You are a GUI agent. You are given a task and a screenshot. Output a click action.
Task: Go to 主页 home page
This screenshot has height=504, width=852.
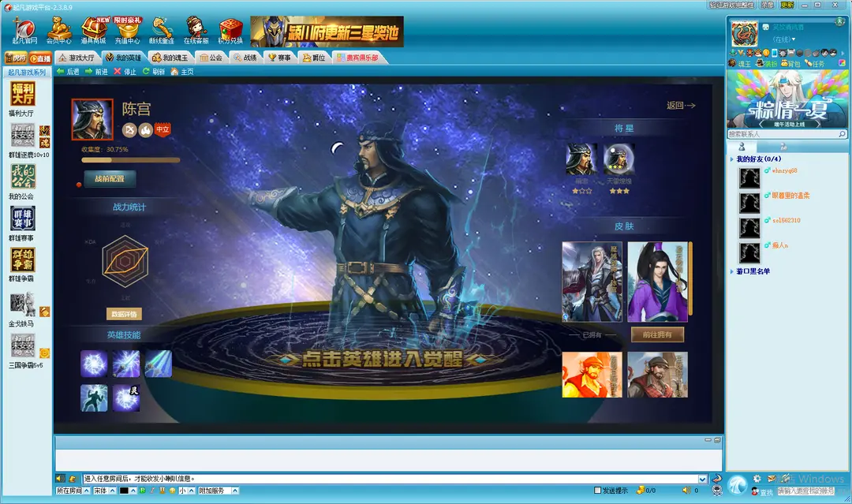[x=182, y=72]
